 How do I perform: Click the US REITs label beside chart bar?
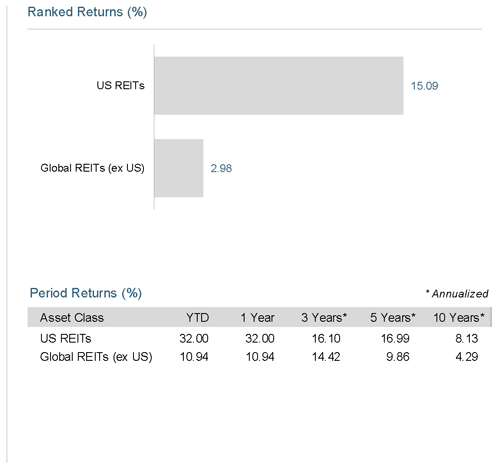coord(120,86)
